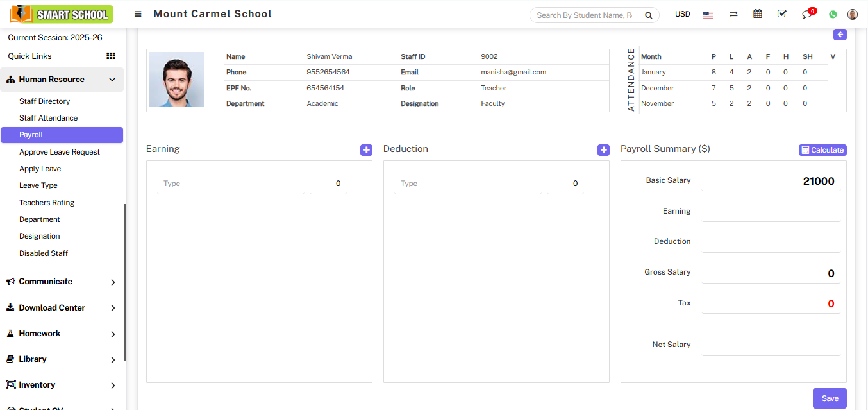Click the hamburger menu toggle icon
The height and width of the screenshot is (410, 868).
(x=138, y=14)
